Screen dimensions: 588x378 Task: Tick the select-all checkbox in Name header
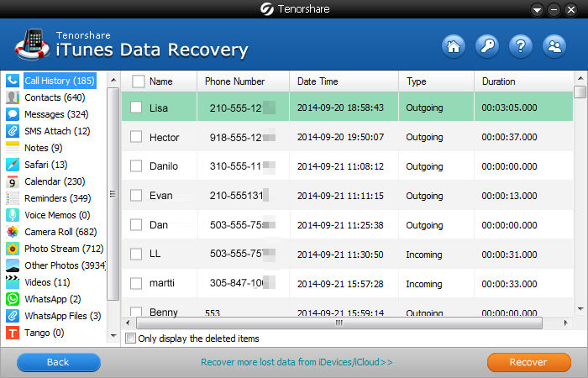click(139, 81)
